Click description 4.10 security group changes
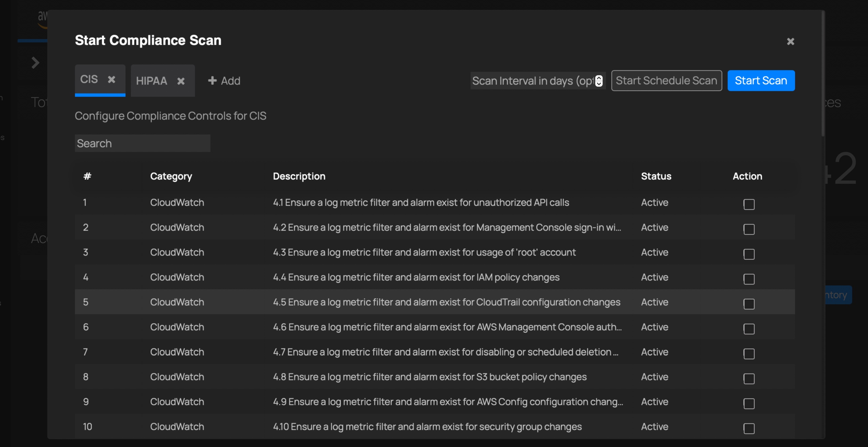 427,426
